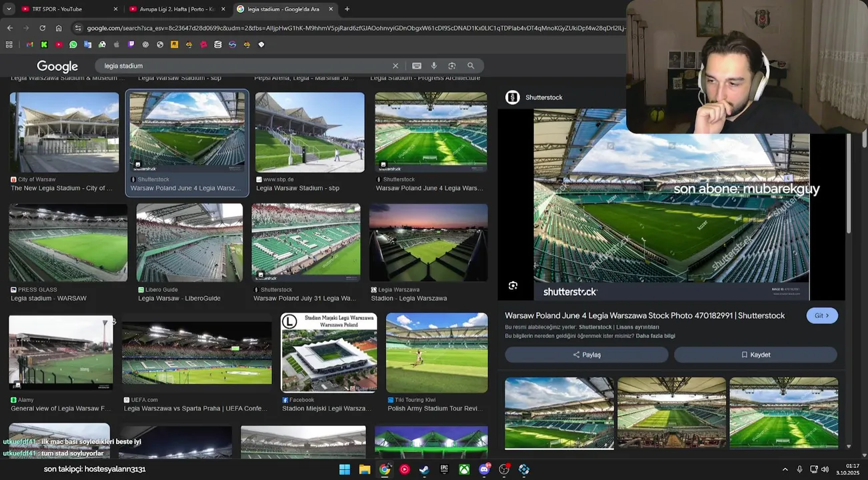Click Google logo to go home
868x480 pixels.
tap(57, 66)
